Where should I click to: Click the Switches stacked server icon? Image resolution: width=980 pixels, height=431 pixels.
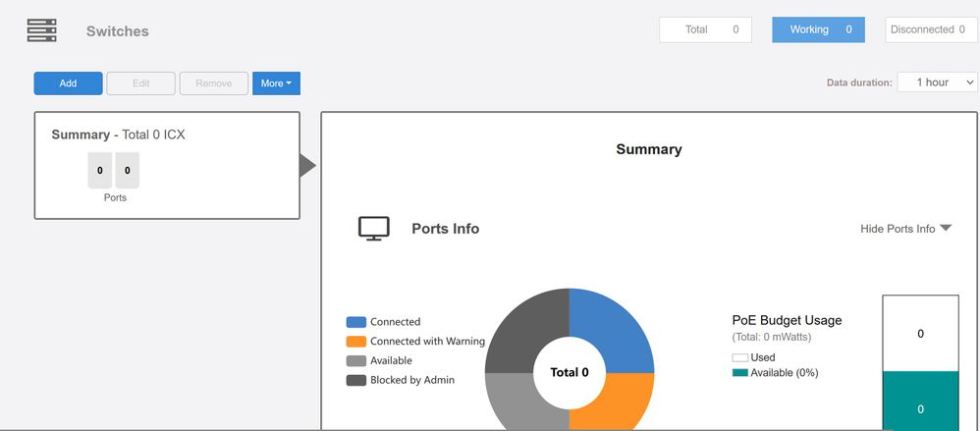(40, 30)
